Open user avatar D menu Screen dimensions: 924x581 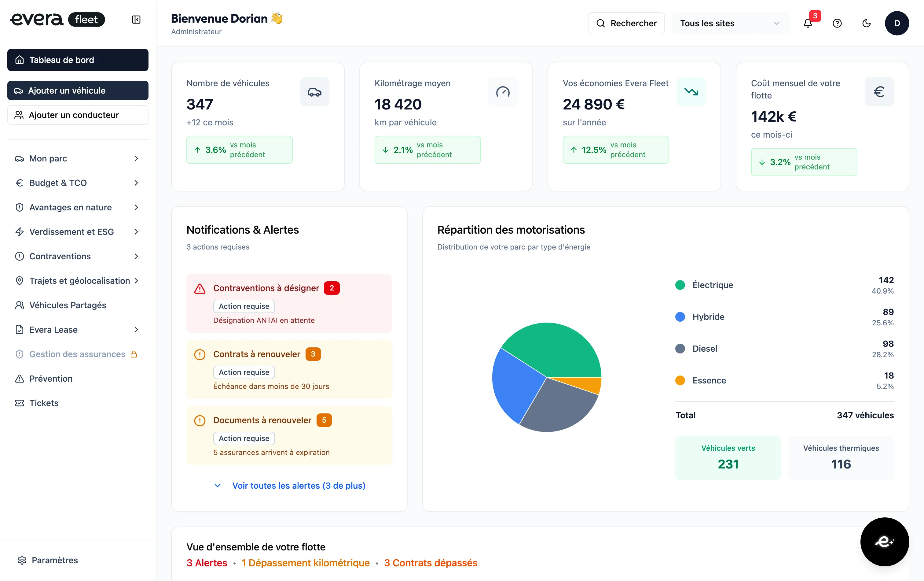pos(897,24)
